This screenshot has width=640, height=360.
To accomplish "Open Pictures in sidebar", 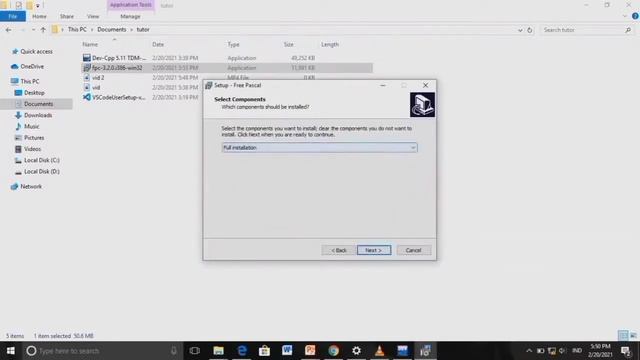I will click(x=33, y=138).
